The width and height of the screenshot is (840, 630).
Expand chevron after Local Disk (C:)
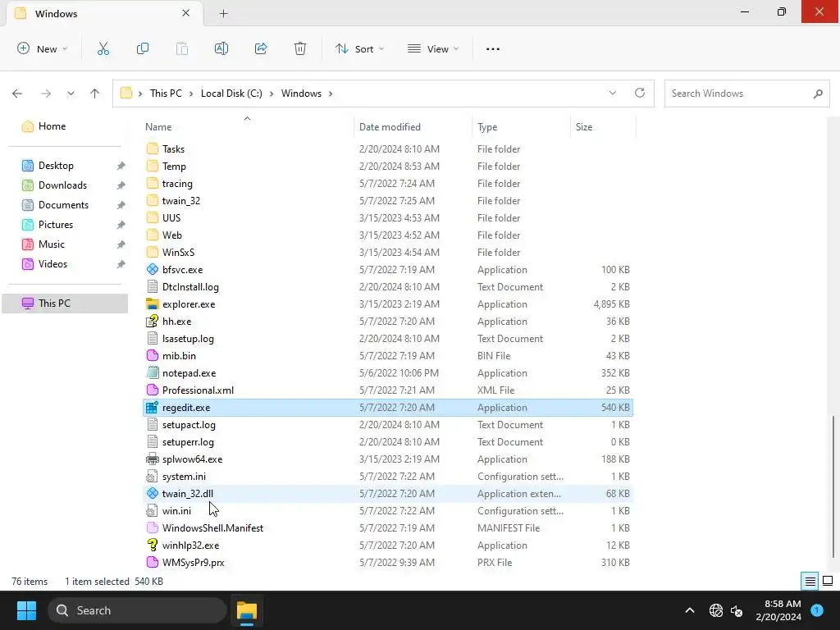272,94
